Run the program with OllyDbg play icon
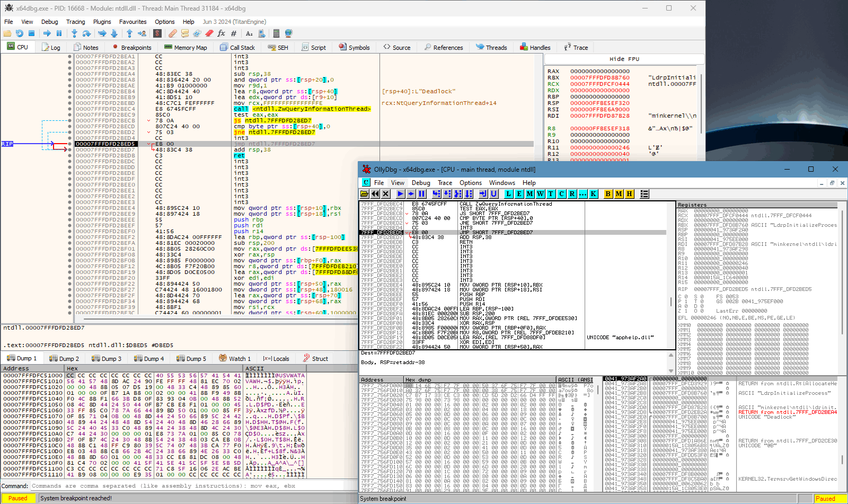848x504 pixels. (400, 194)
